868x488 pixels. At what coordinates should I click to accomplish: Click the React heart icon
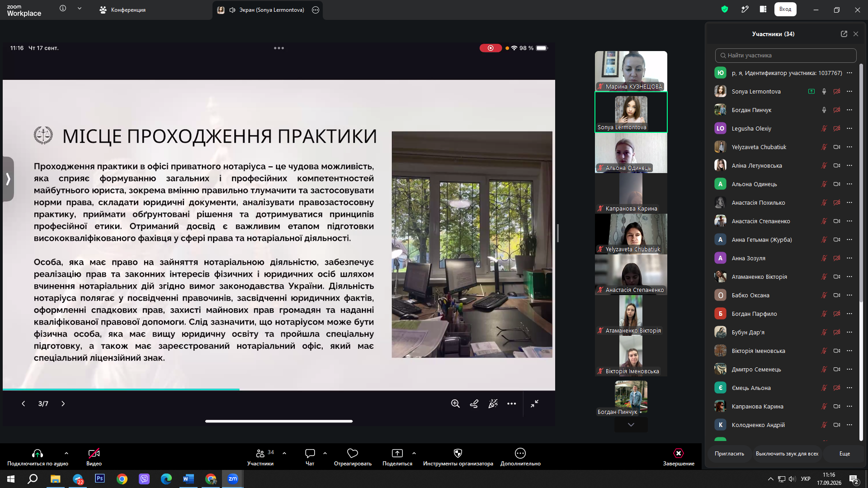pyautogui.click(x=353, y=453)
